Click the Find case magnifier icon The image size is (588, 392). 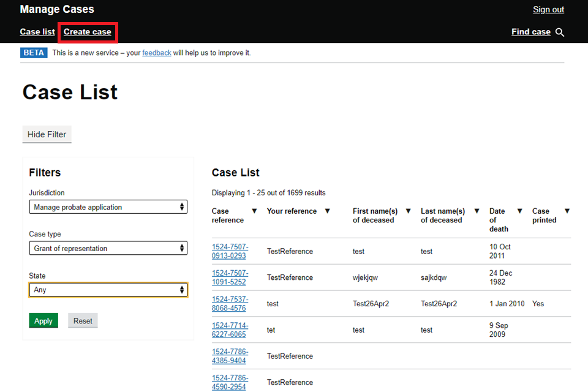tap(560, 32)
